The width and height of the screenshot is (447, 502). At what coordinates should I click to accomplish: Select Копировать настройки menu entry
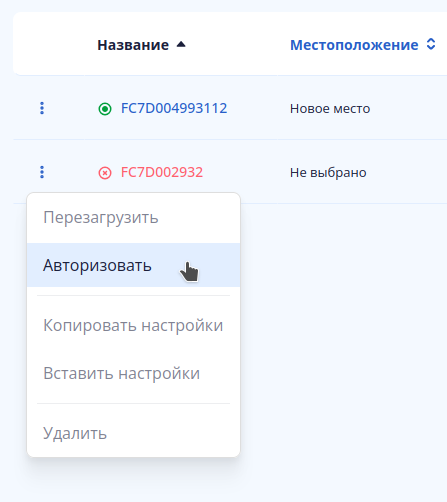tap(133, 325)
